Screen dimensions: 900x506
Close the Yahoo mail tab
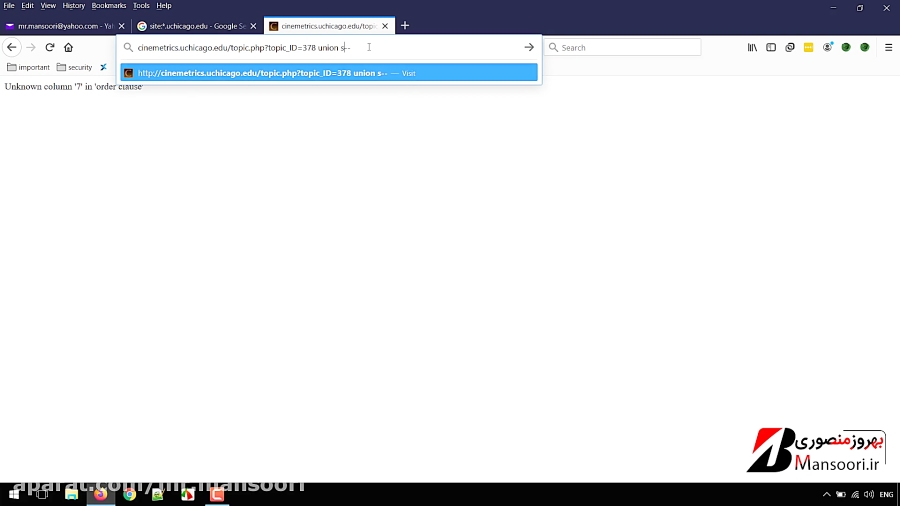tap(121, 26)
